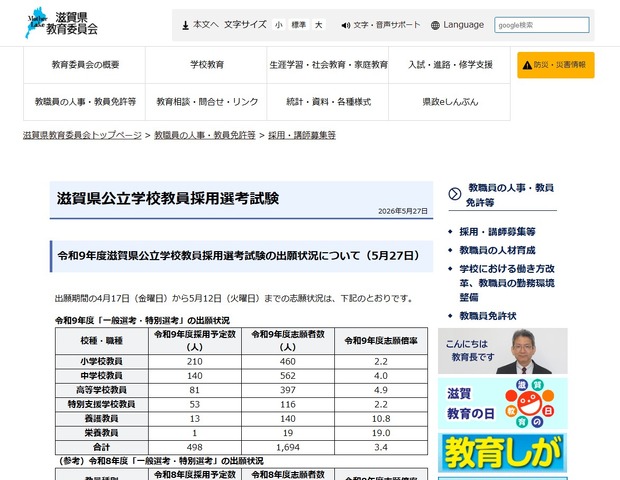Click ratio value 19.0 in 栄養教員 row
This screenshot has width=620, height=480.
[x=381, y=433]
